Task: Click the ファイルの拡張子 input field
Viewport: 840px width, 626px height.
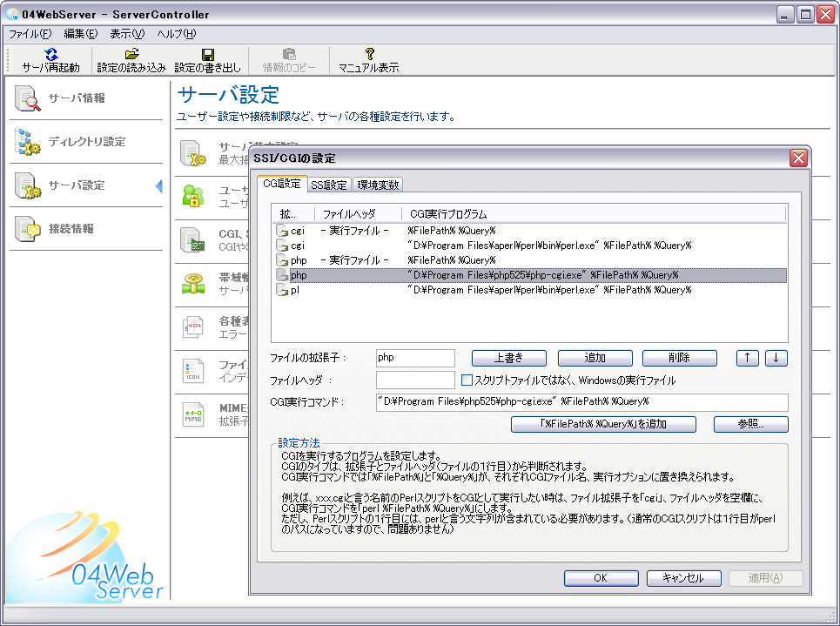Action: point(415,358)
